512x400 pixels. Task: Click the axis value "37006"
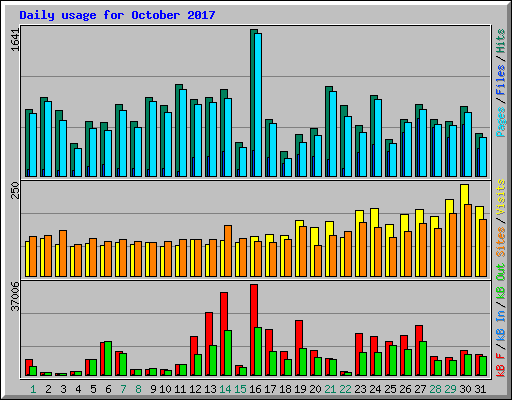point(15,296)
